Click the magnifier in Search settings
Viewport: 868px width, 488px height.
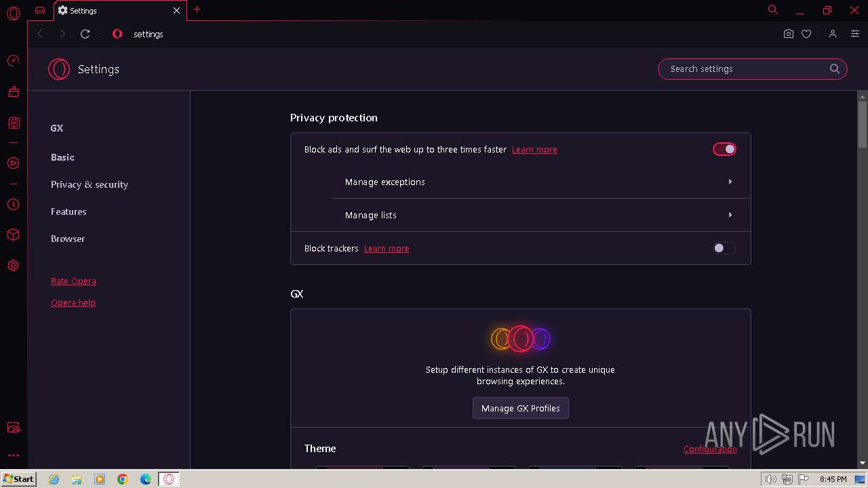click(x=835, y=68)
